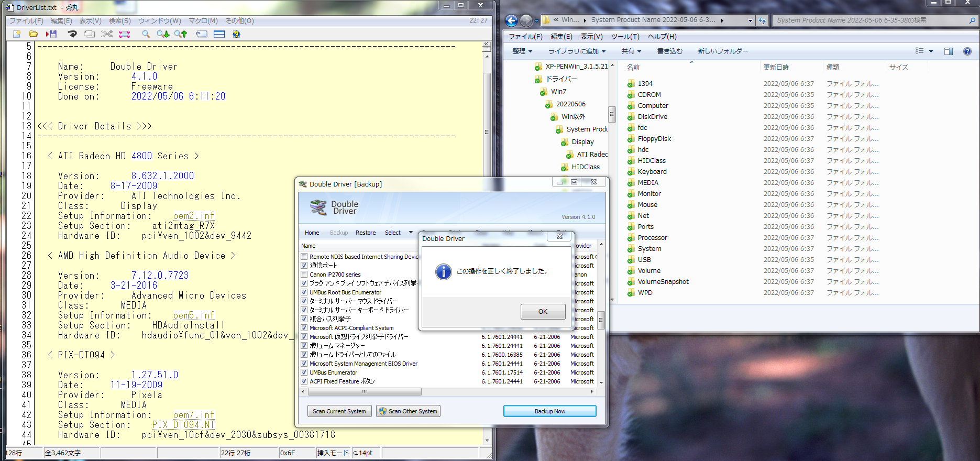Click the black undo arrow icon
The width and height of the screenshot is (980, 461).
coord(72,34)
